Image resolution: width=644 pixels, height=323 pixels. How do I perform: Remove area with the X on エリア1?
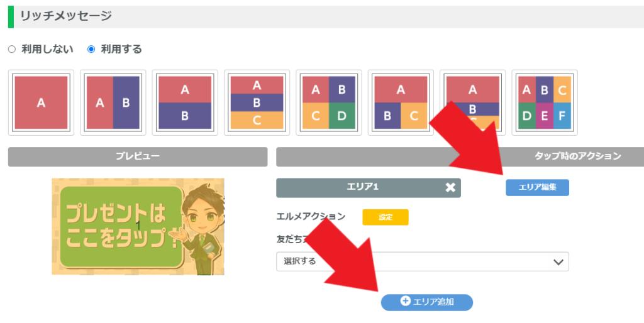click(x=450, y=187)
